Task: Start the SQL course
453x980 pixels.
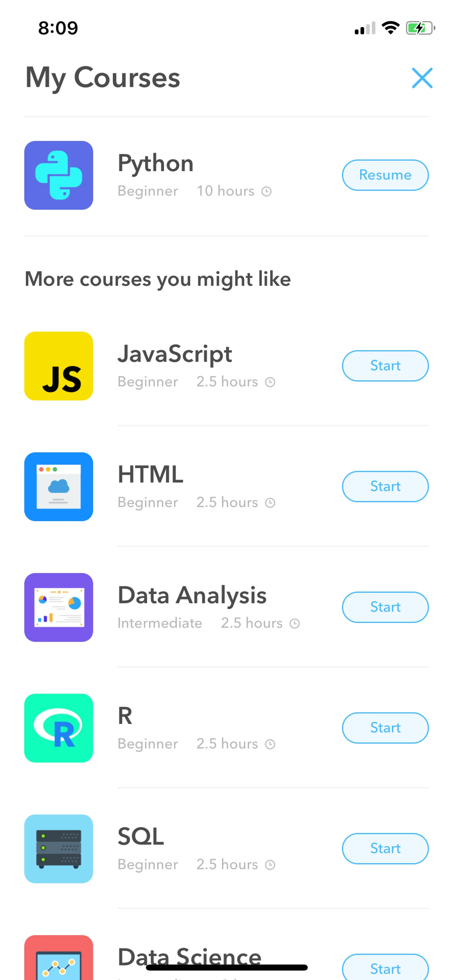Action: coord(385,848)
